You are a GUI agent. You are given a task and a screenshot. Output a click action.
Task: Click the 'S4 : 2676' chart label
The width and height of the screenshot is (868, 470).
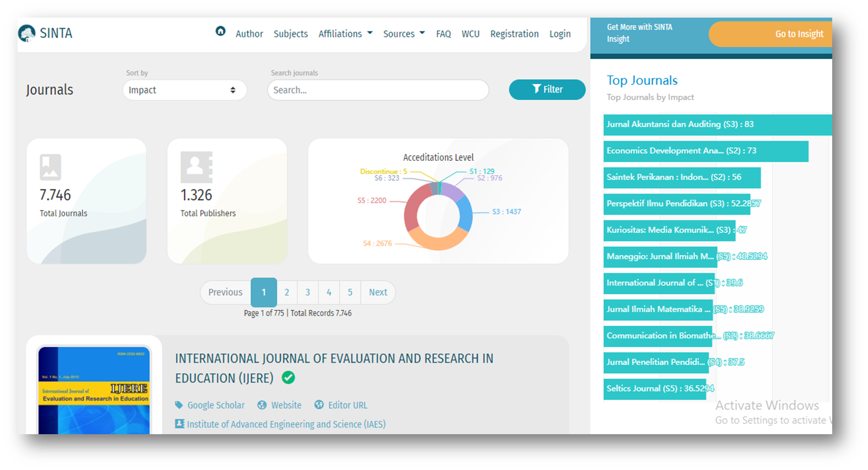point(377,243)
